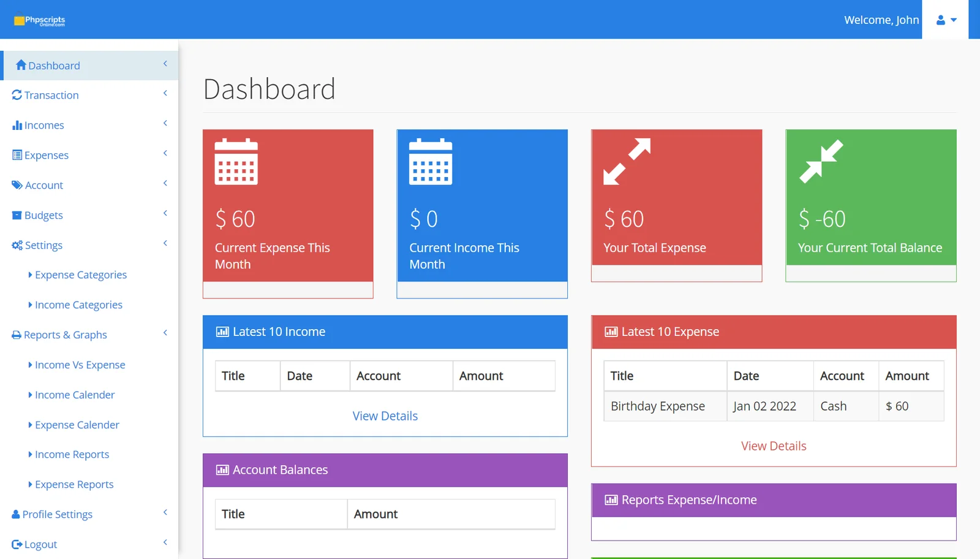Click the Dashboard home icon
This screenshot has height=559, width=980.
pos(21,65)
